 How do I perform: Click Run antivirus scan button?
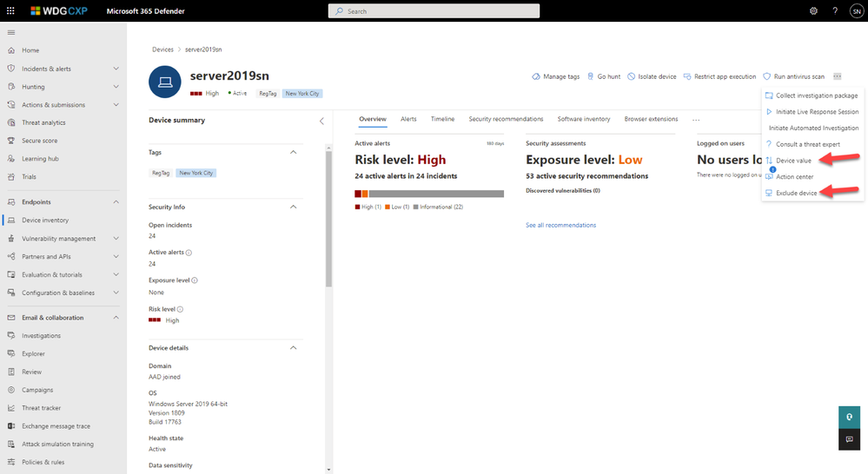[x=794, y=77]
